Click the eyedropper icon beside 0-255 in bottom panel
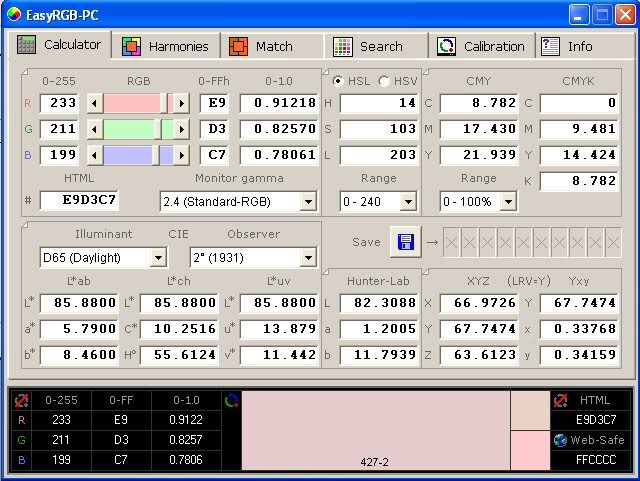640x481 pixels. 20,400
